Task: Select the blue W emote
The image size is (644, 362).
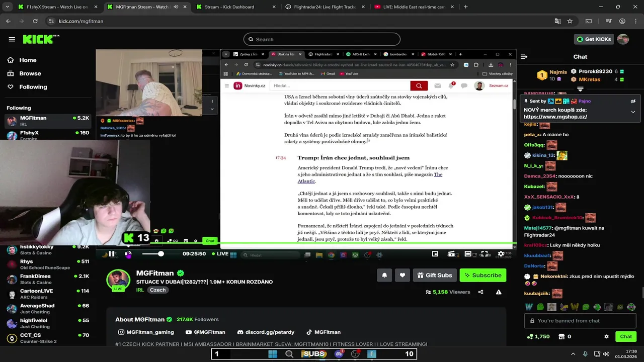Action: [529, 307]
